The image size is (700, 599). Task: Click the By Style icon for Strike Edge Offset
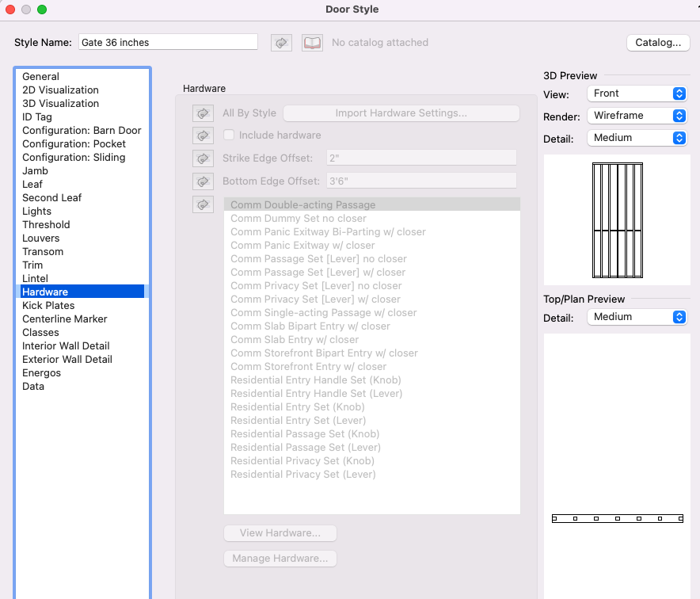pos(203,158)
